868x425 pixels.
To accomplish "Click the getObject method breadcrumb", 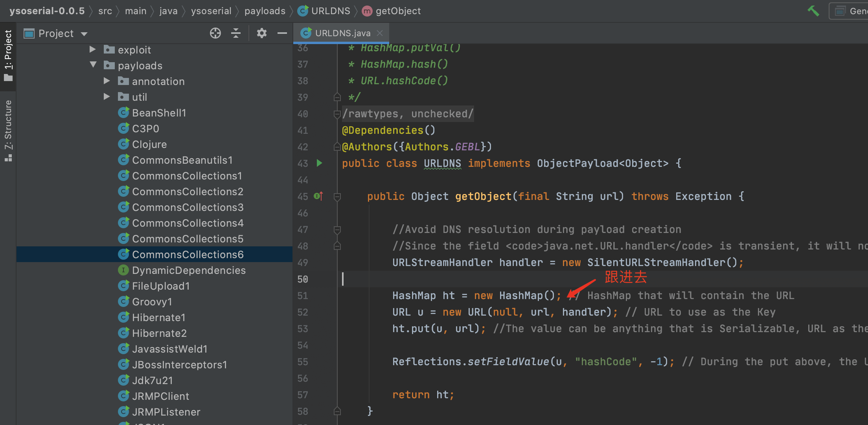I will 392,11.
